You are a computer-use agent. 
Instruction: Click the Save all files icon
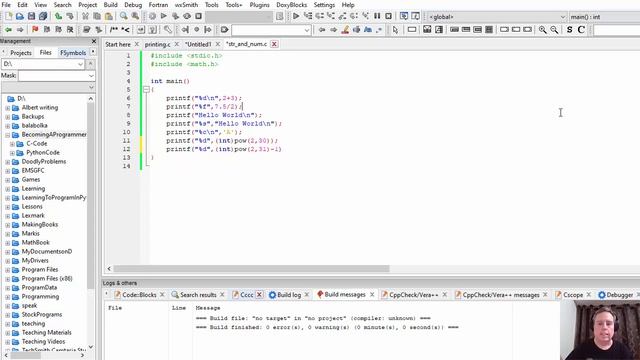[x=43, y=16]
